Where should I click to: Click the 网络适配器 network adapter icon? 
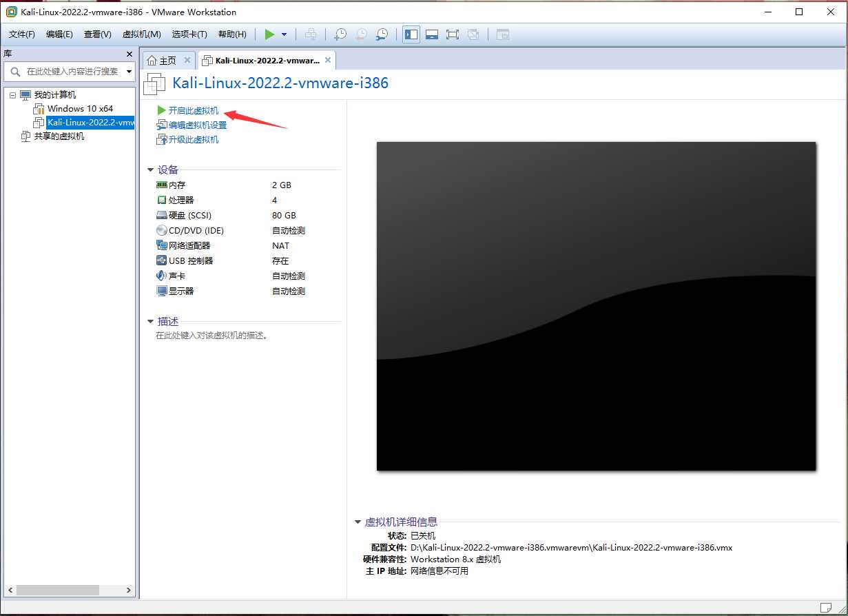[x=162, y=246]
